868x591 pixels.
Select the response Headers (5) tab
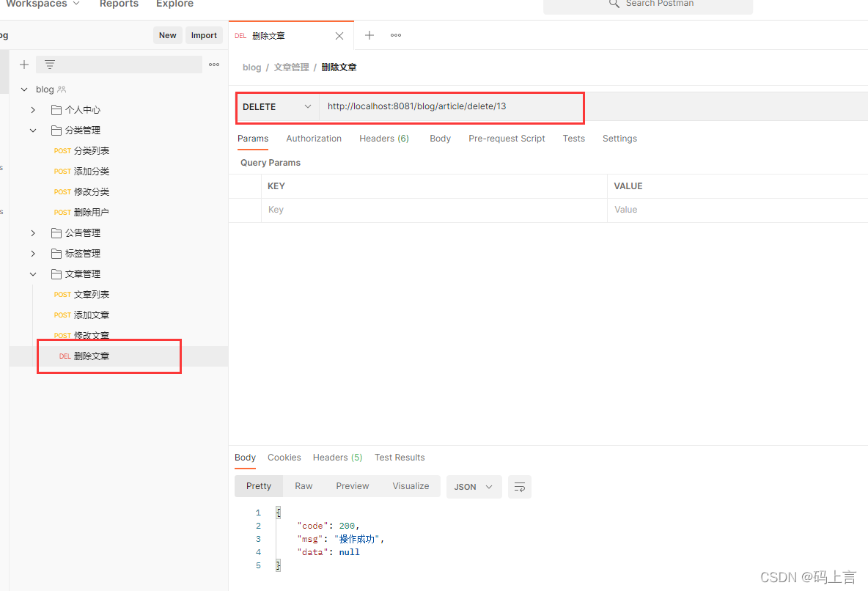tap(338, 458)
